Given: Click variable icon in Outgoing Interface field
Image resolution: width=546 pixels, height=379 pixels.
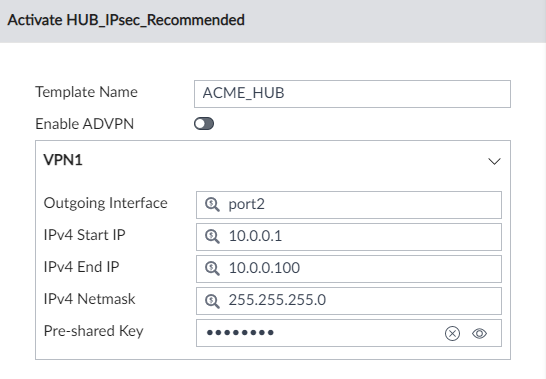Looking at the screenshot, I should pyautogui.click(x=212, y=204).
